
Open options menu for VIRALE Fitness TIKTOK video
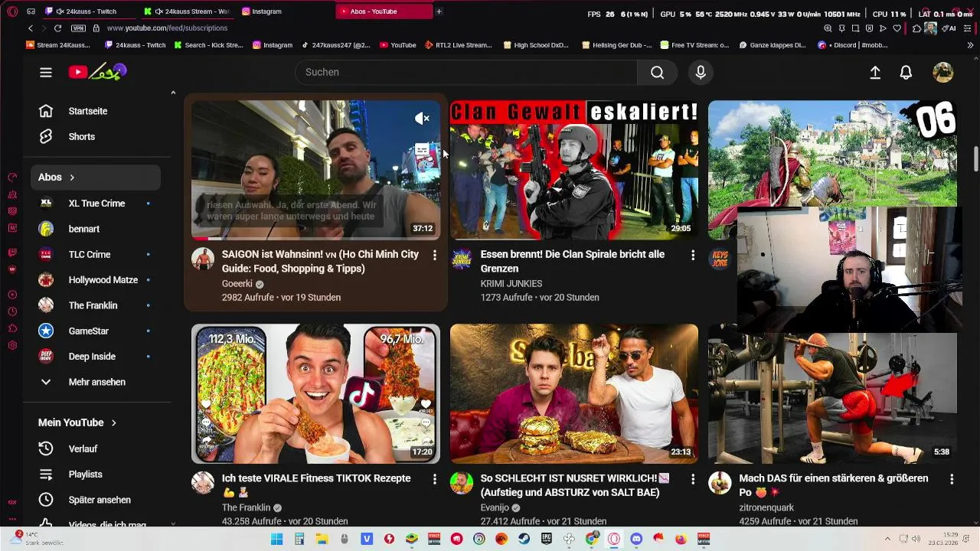(x=434, y=479)
